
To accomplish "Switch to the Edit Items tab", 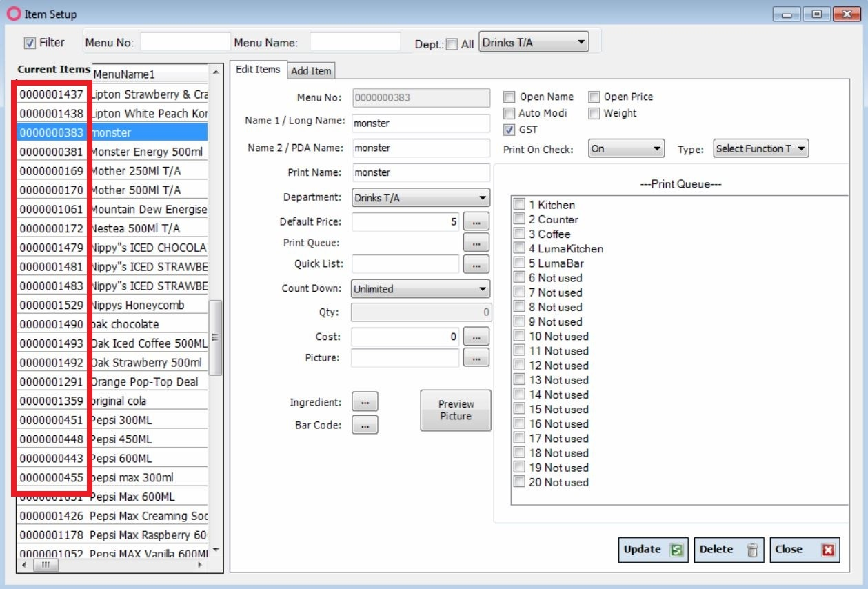I will pos(258,70).
